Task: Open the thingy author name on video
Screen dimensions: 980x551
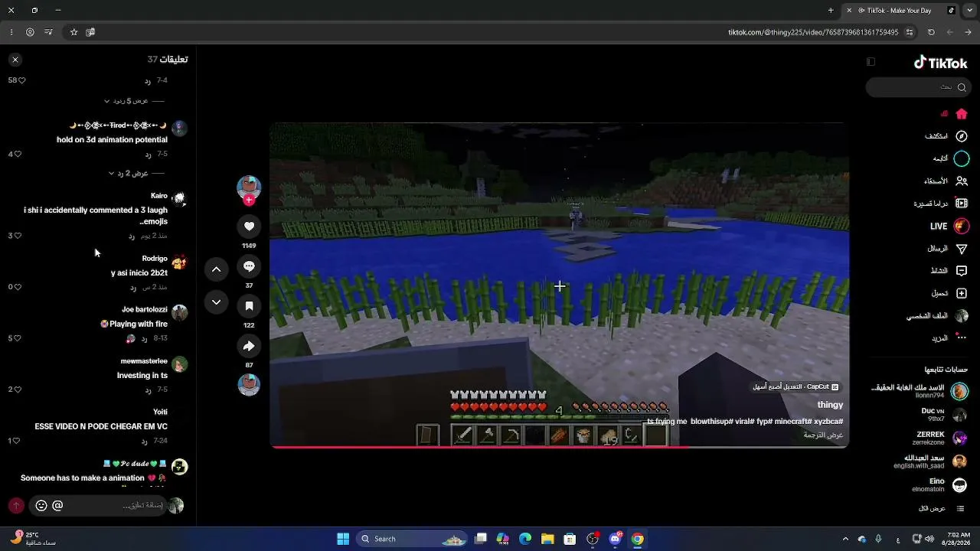Action: [830, 405]
